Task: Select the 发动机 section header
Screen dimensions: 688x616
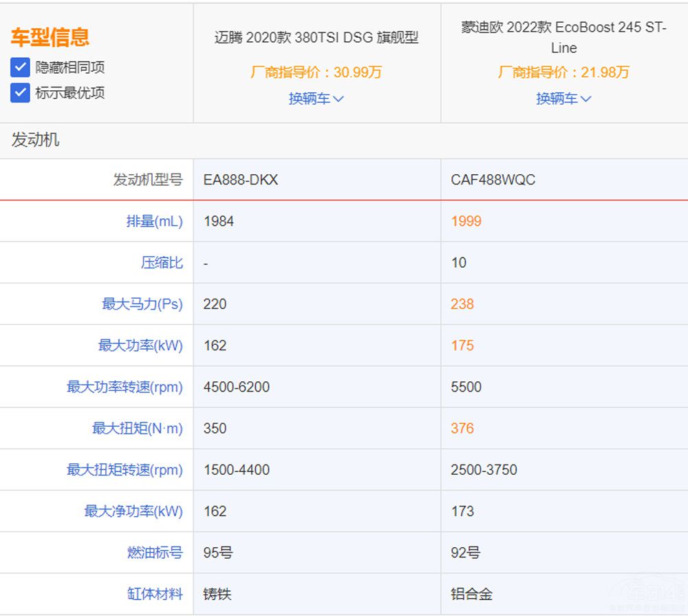Action: (36, 140)
